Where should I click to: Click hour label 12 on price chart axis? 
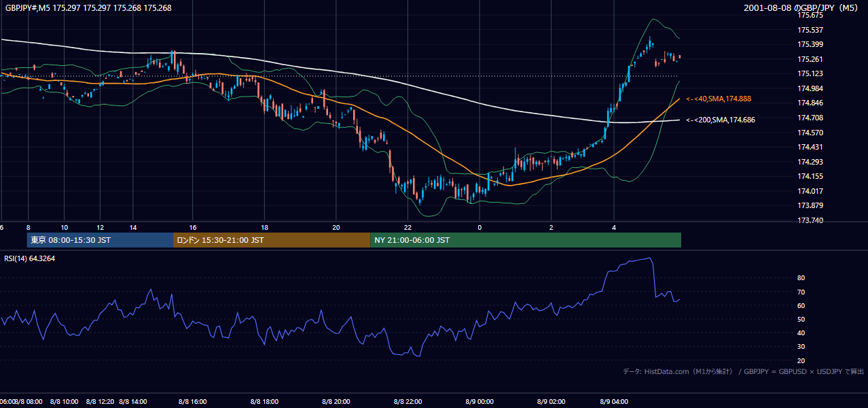coord(100,227)
